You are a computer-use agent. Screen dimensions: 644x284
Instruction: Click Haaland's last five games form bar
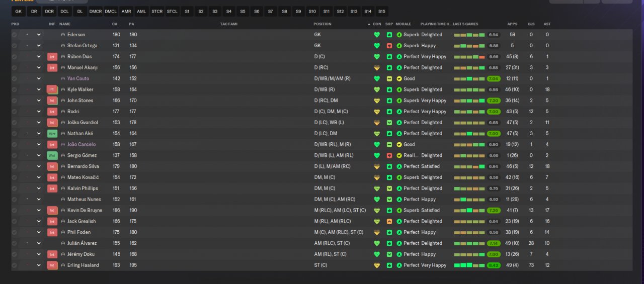pyautogui.click(x=469, y=265)
